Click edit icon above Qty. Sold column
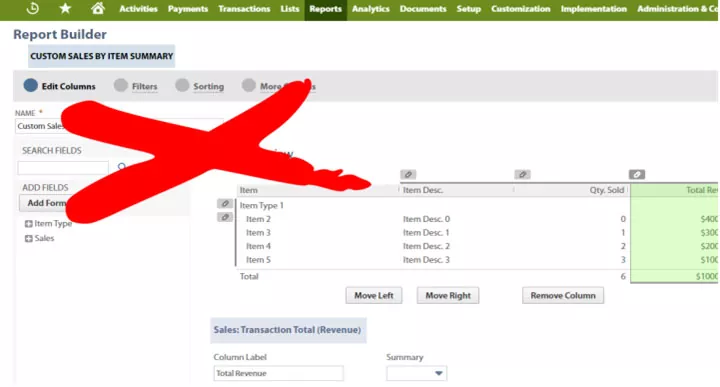 [522, 174]
